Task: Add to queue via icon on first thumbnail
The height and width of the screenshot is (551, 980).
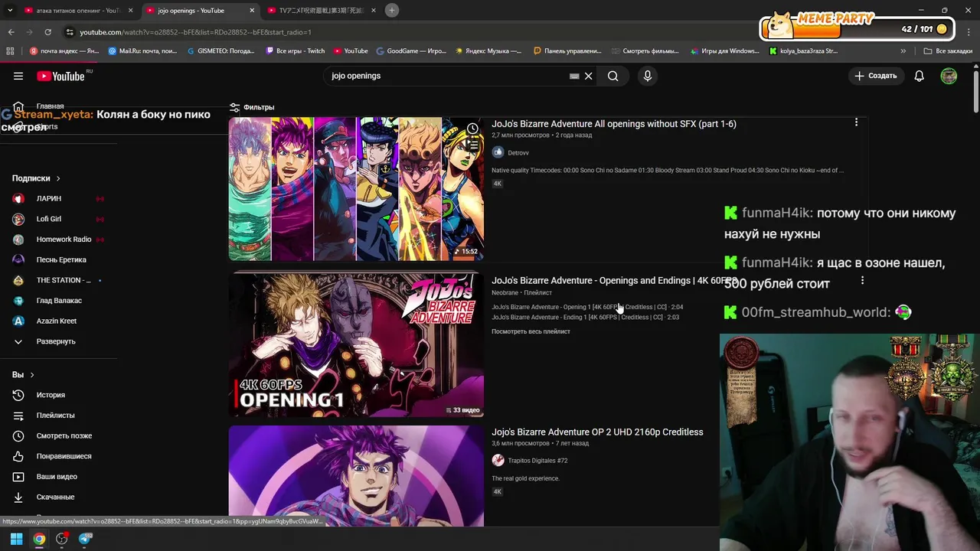Action: click(x=472, y=145)
